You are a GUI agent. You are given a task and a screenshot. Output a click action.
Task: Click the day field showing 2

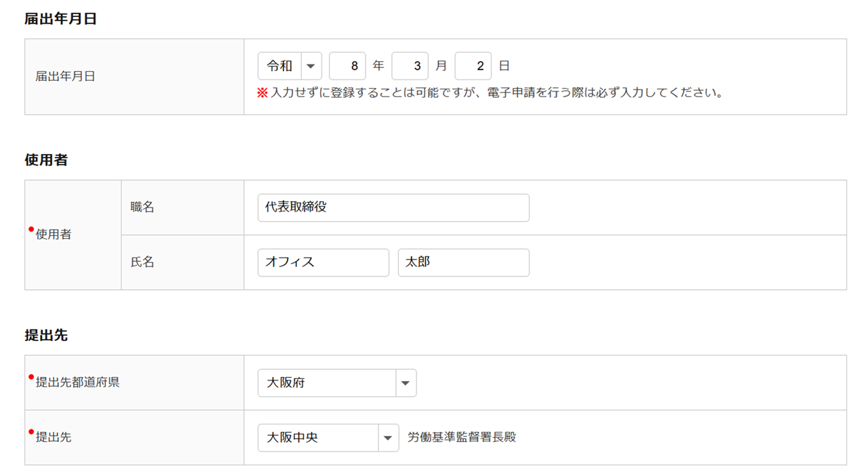(x=473, y=66)
